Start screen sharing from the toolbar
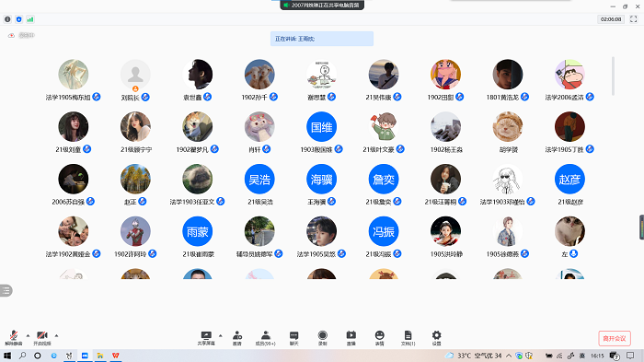 tap(206, 338)
